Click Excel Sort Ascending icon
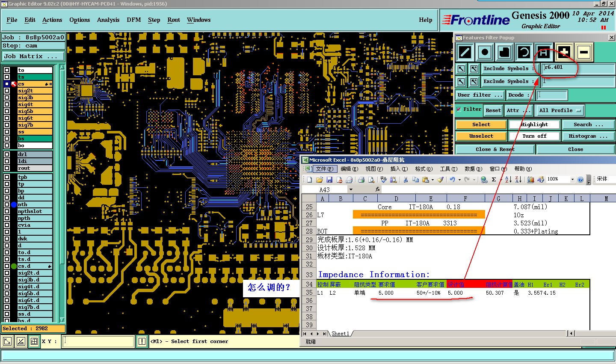The image size is (616, 364). point(508,180)
